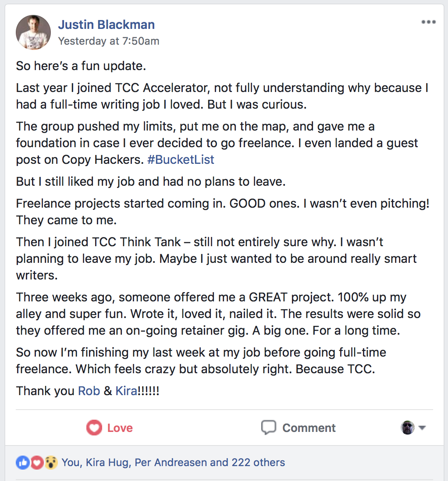Click the red heart reaction icon in summary

(37, 463)
